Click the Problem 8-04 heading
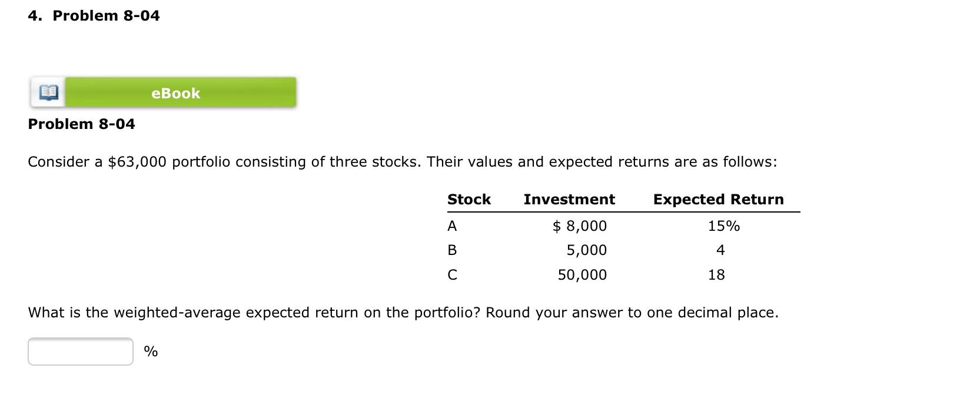Screen dimensions: 980x411 81,124
